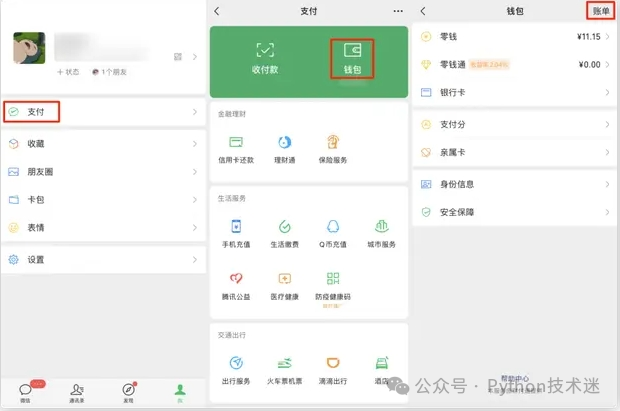Viewport: 620px width, 411px height.
Task: Click the profile avatar picture
Action: 29,48
